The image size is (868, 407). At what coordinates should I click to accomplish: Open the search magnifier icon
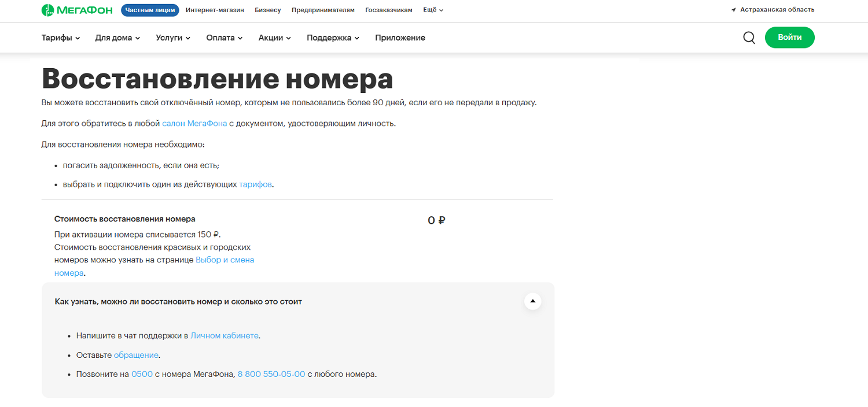[x=749, y=38]
